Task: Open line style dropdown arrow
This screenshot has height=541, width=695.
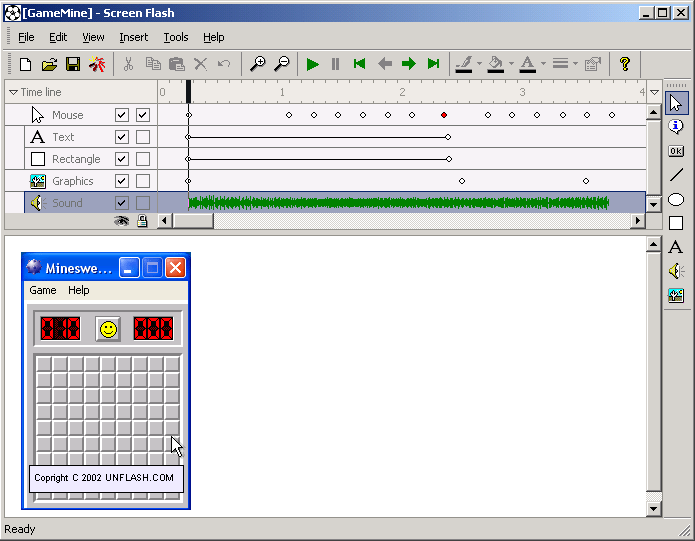Action: click(x=575, y=64)
